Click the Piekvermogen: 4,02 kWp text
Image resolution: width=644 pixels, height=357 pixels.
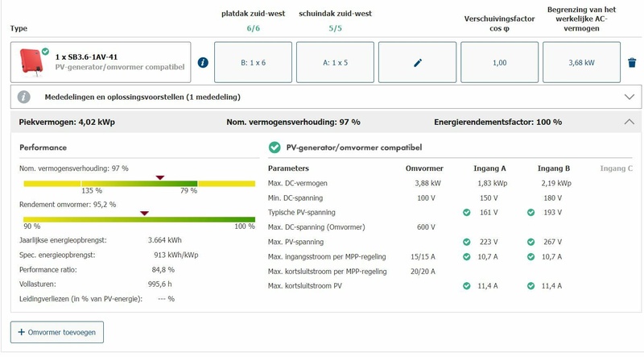(67, 122)
